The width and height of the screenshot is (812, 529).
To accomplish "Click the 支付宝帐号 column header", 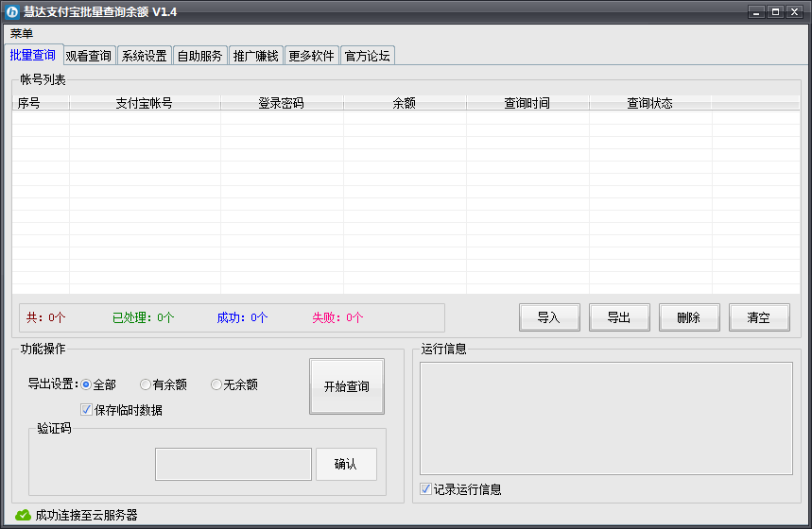I will pos(145,103).
